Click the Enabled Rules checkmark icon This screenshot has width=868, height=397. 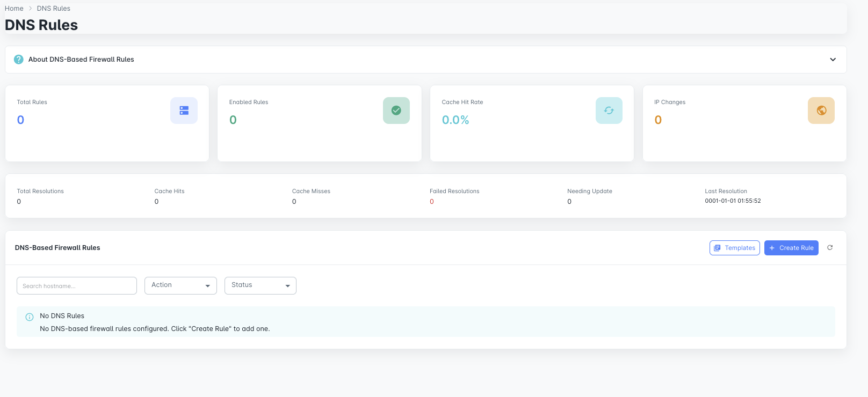tap(396, 111)
